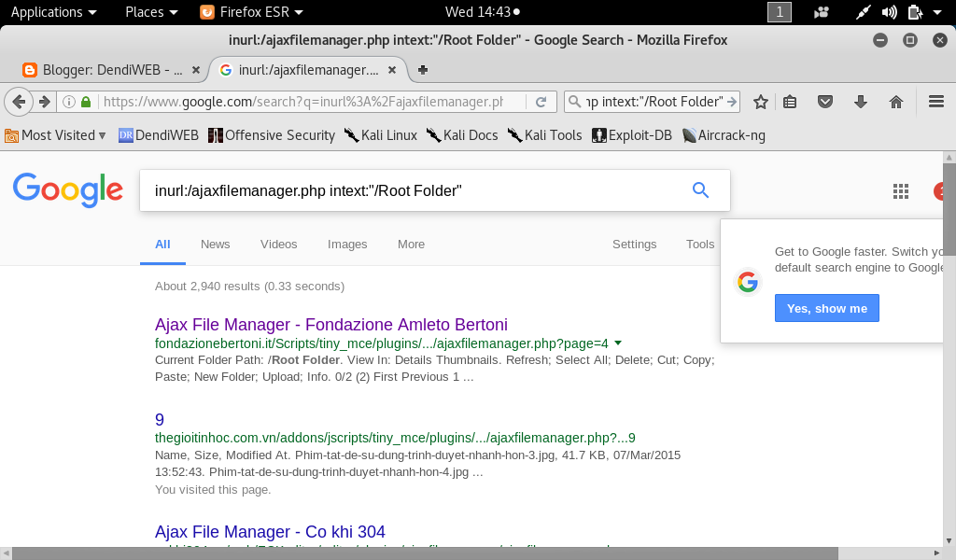Close the Blogger DendiWEB tab
The width and height of the screenshot is (956, 560).
(x=196, y=70)
